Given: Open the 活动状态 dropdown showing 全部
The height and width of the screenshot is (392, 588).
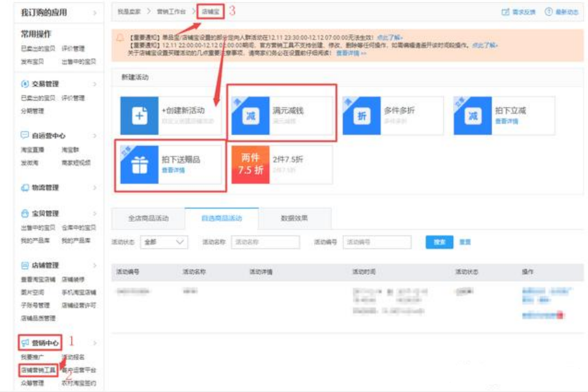Looking at the screenshot, I should click(164, 242).
